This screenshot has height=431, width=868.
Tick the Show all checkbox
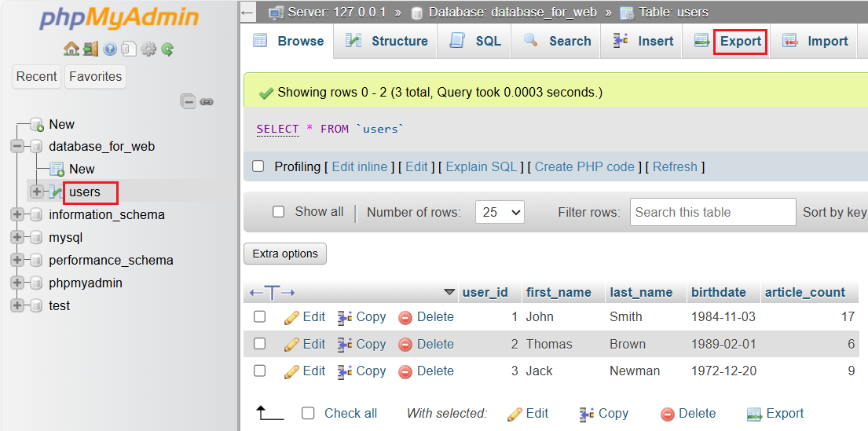[278, 212]
